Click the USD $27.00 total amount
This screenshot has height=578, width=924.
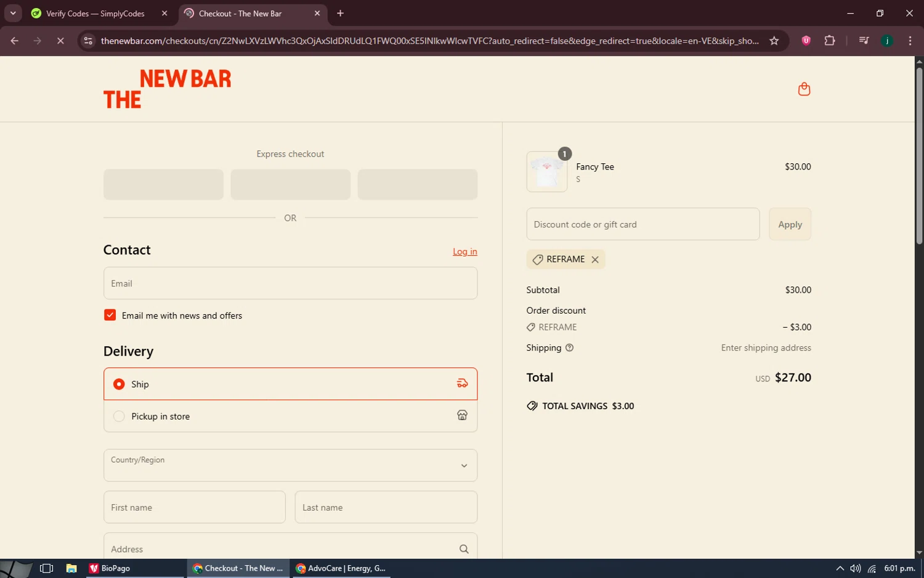coord(783,378)
